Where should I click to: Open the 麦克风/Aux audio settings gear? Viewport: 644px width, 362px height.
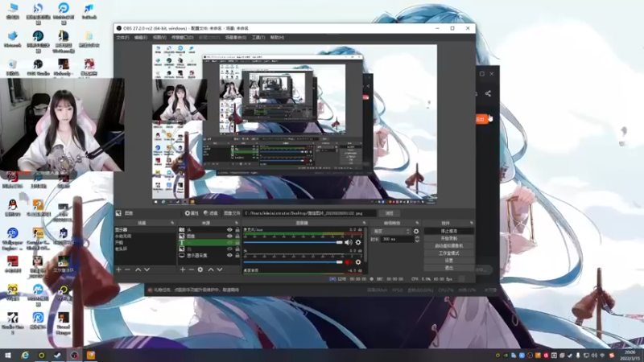click(x=358, y=243)
